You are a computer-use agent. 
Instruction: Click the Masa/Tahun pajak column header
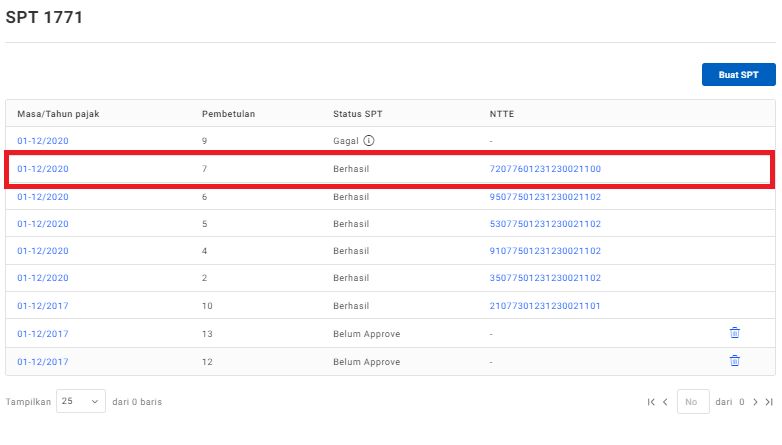coord(58,113)
